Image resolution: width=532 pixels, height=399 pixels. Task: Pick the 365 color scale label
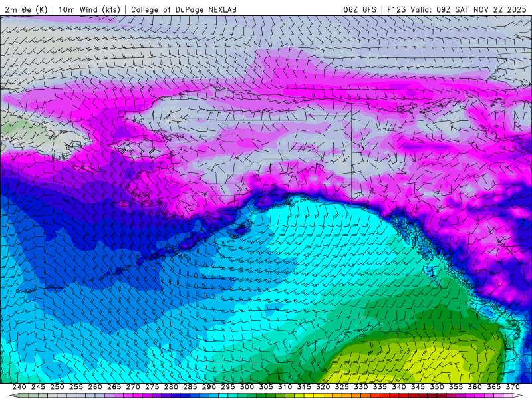(494, 387)
